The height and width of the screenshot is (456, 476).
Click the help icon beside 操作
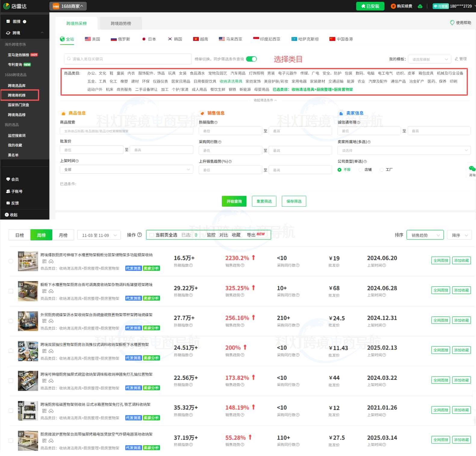coord(139,235)
